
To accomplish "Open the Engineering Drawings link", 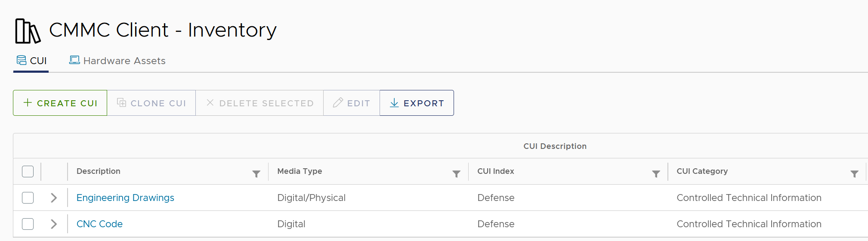I will coord(125,198).
